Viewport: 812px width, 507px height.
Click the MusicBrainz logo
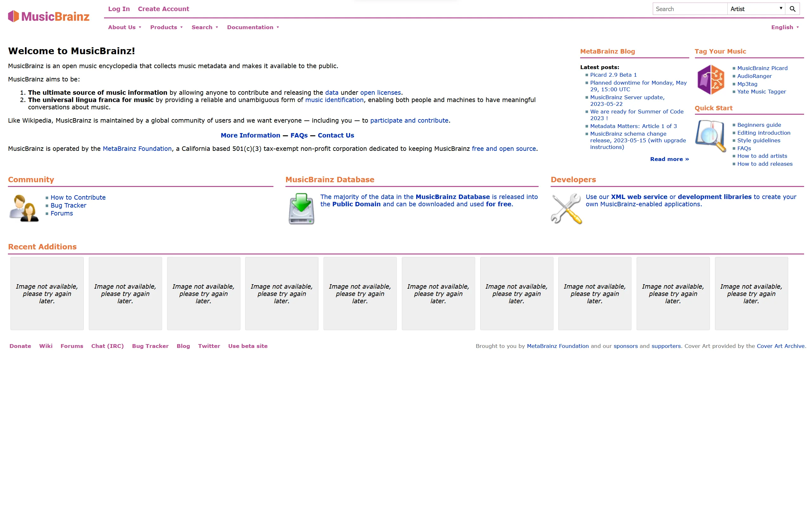(49, 16)
